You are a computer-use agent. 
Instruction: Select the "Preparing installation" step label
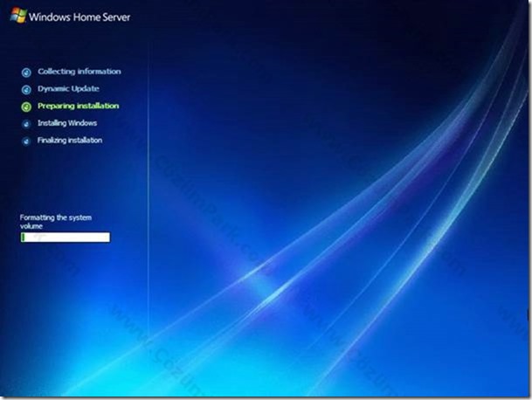(x=79, y=107)
